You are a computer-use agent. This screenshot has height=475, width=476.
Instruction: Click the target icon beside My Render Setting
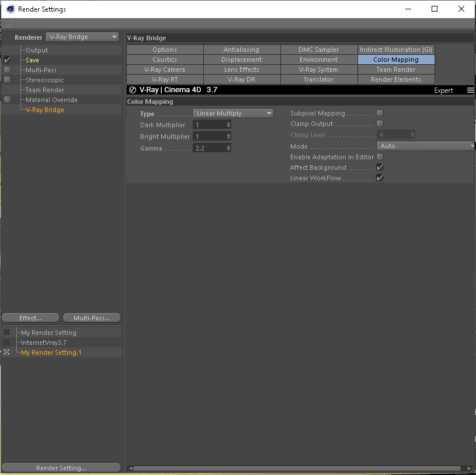(6, 332)
